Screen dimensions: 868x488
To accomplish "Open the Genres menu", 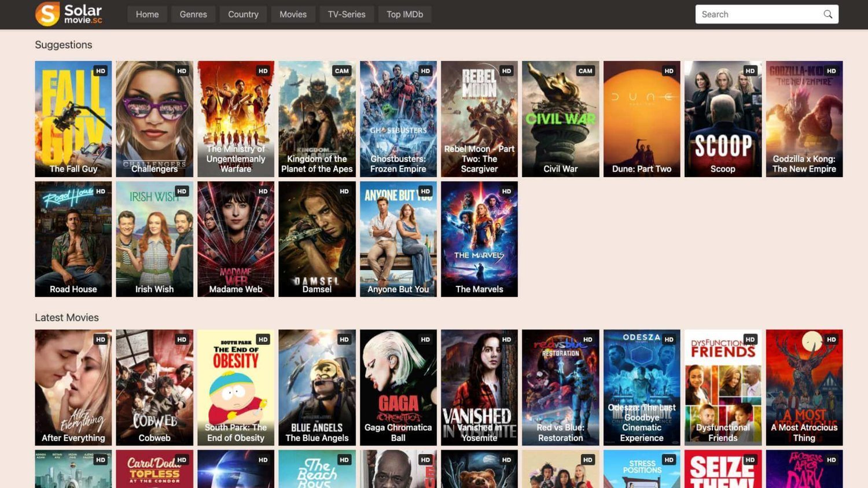I will click(193, 14).
